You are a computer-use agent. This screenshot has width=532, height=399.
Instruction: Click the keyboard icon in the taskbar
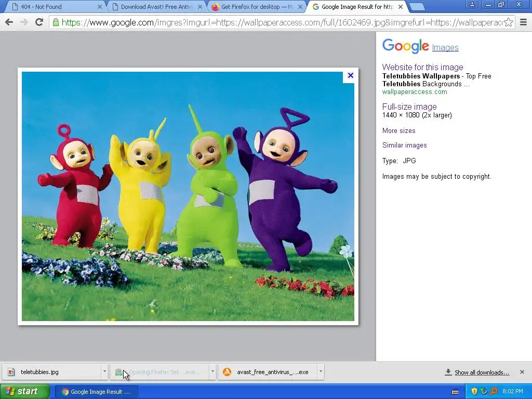[455, 392]
